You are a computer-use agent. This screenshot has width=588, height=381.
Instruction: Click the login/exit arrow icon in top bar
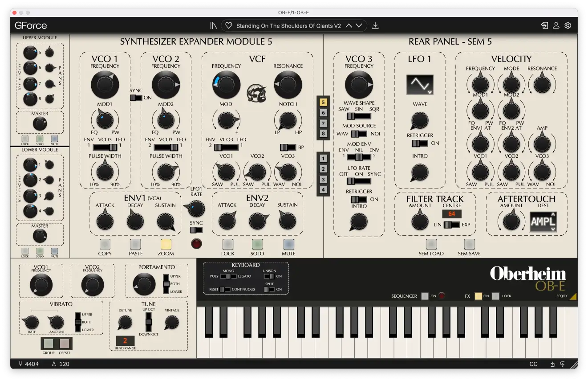[544, 25]
